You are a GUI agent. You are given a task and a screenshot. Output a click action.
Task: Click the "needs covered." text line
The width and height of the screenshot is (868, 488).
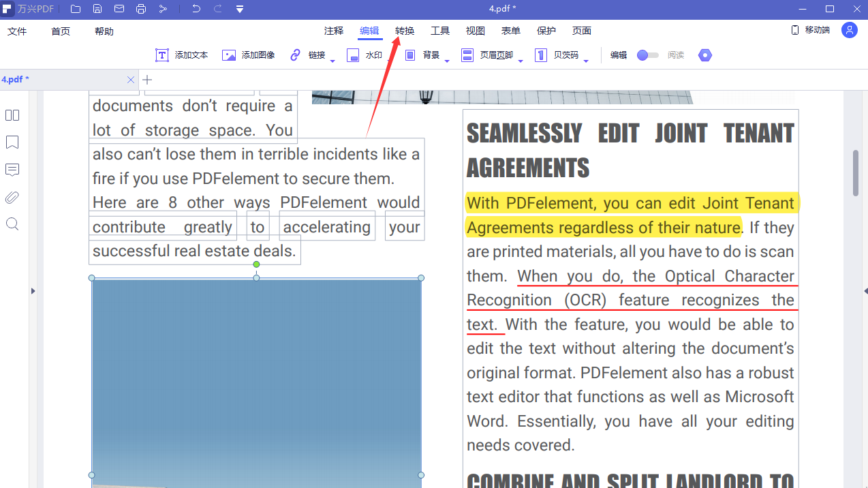[521, 446]
